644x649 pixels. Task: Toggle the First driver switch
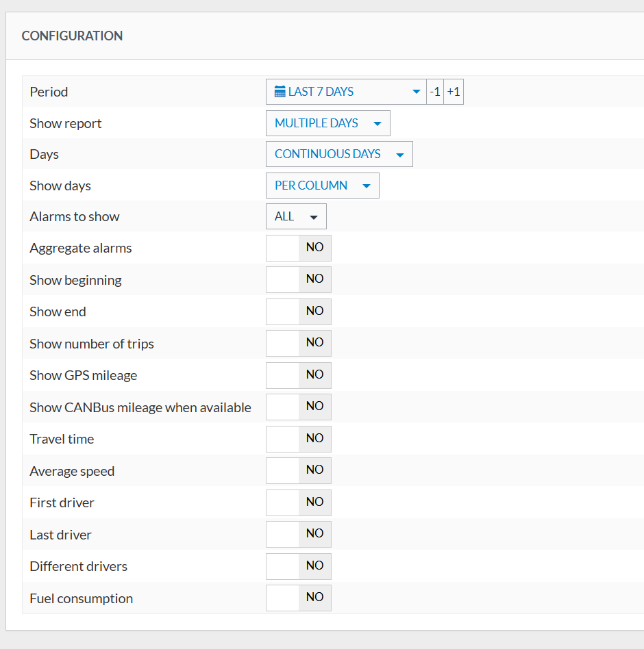[299, 503]
